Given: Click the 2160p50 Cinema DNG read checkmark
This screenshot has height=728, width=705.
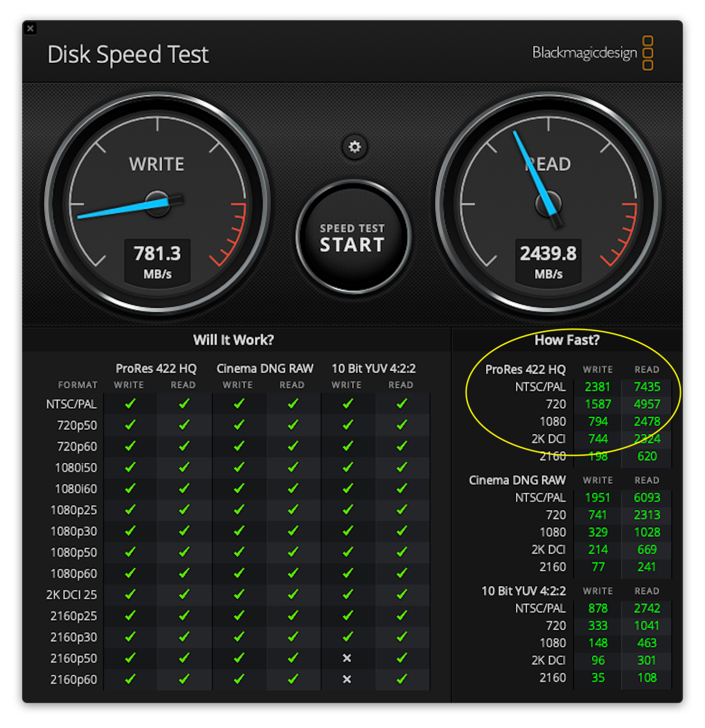Looking at the screenshot, I should pos(293,658).
